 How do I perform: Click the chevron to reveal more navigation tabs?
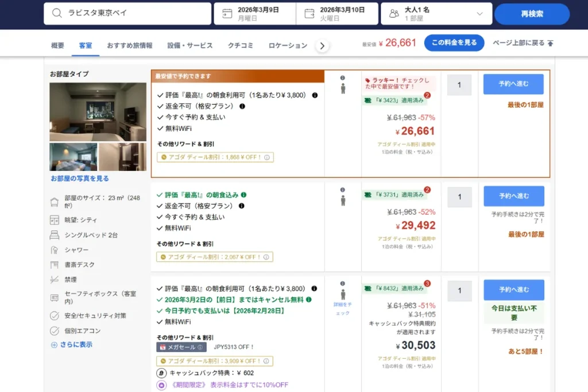[x=323, y=45]
